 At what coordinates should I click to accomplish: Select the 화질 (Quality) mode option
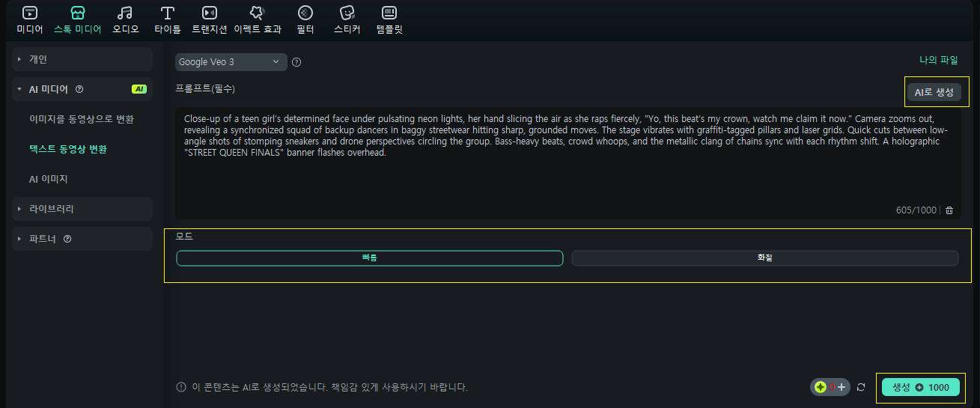pos(764,258)
